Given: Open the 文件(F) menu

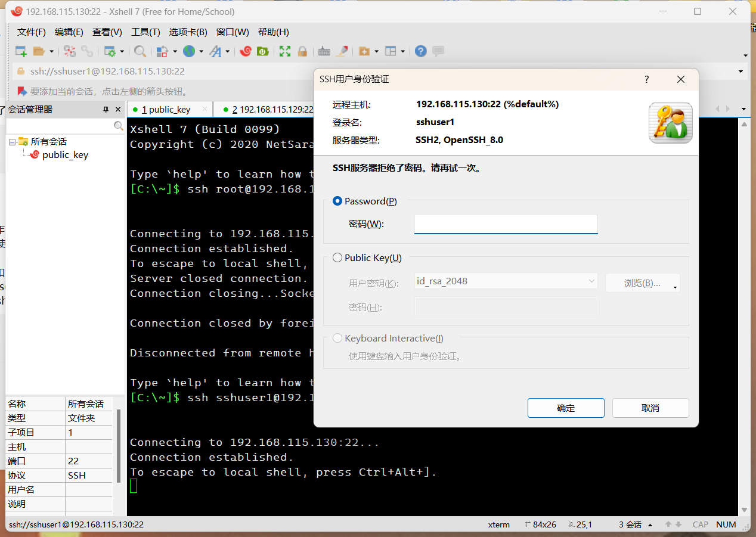Looking at the screenshot, I should pos(32,32).
